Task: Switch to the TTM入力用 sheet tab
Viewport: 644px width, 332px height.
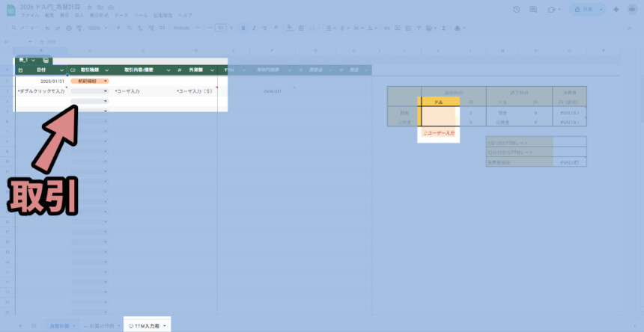Action: (146, 326)
